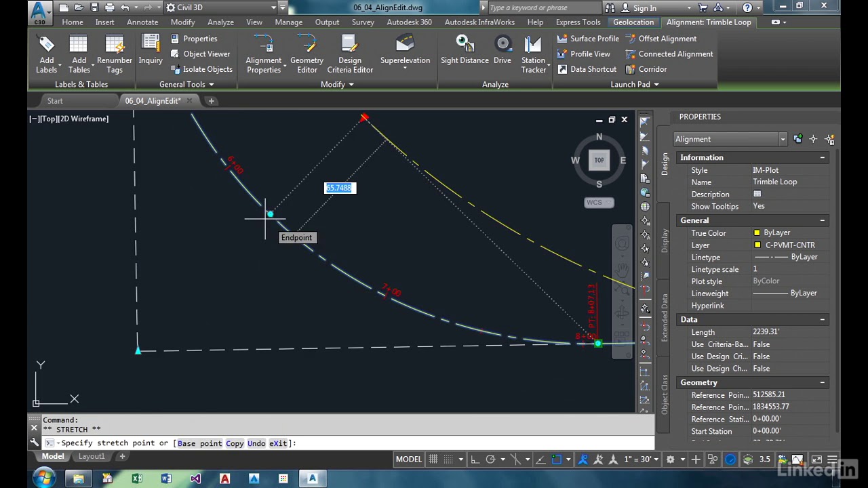Toggle object snap tracking in status bar
The height and width of the screenshot is (488, 868).
(540, 460)
